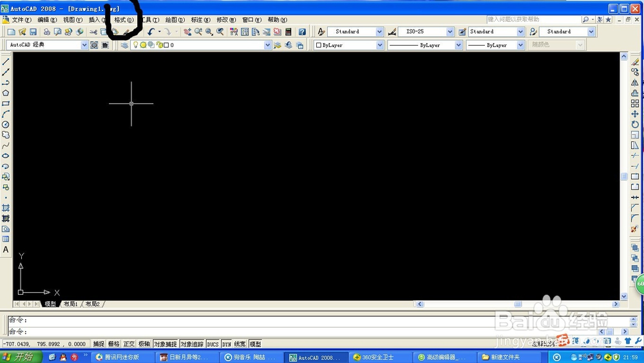This screenshot has width=644, height=363.
Task: Open the 绘图 (Draw) menu
Action: 175,20
